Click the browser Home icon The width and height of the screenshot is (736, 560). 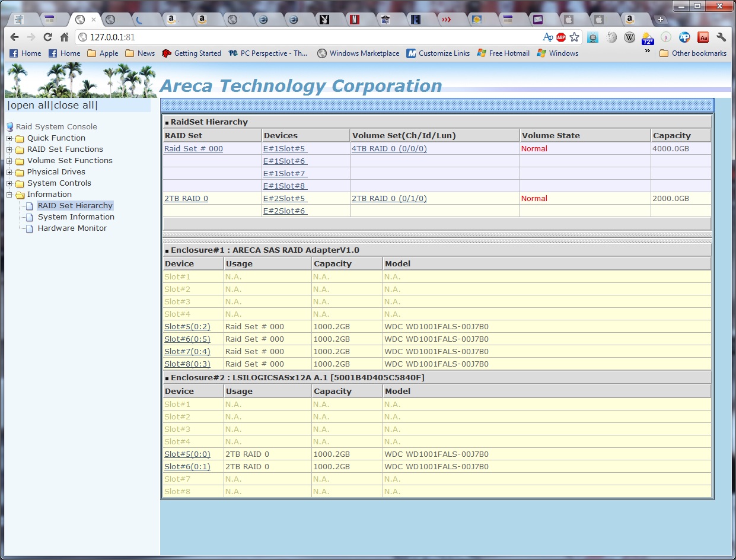[65, 37]
